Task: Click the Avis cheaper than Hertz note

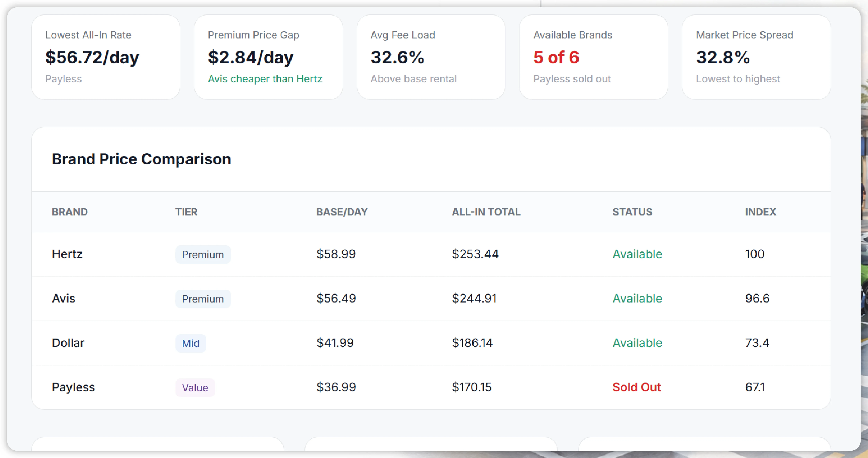Action: coord(265,79)
